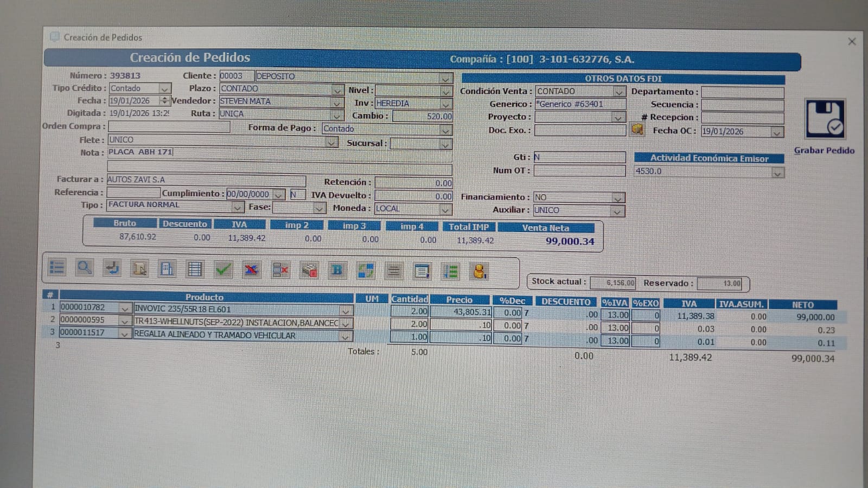Expand the Vendedor STEVEN MATA dropdown

[337, 102]
